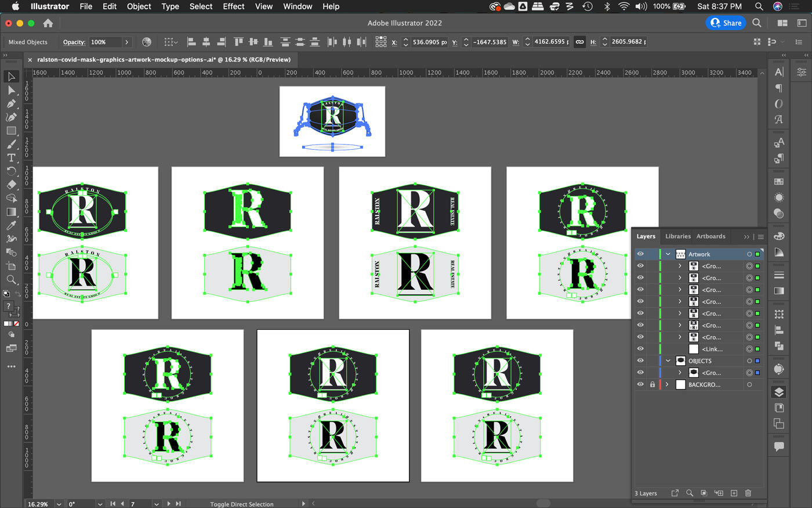Image resolution: width=812 pixels, height=508 pixels.
Task: Hide the <Link...> sublayer
Action: point(640,349)
